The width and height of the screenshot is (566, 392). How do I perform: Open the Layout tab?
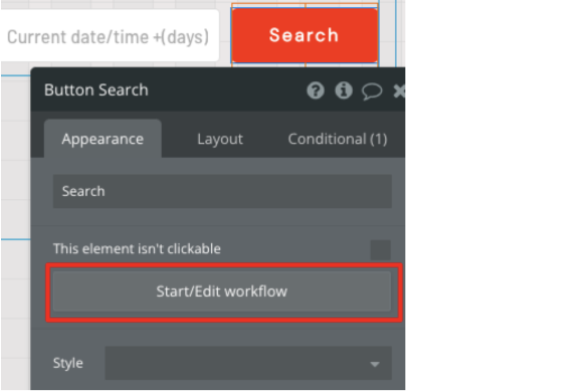tap(220, 139)
